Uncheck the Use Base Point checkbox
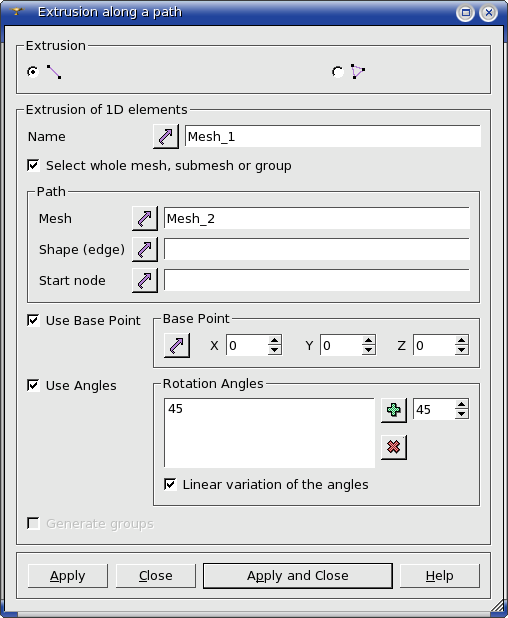Image resolution: width=508 pixels, height=618 pixels. (x=33, y=320)
